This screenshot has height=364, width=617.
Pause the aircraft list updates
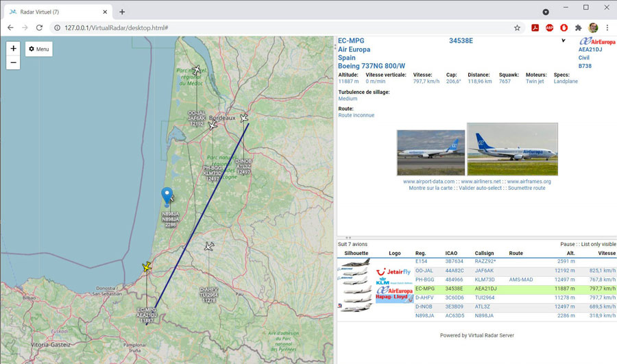pos(567,244)
